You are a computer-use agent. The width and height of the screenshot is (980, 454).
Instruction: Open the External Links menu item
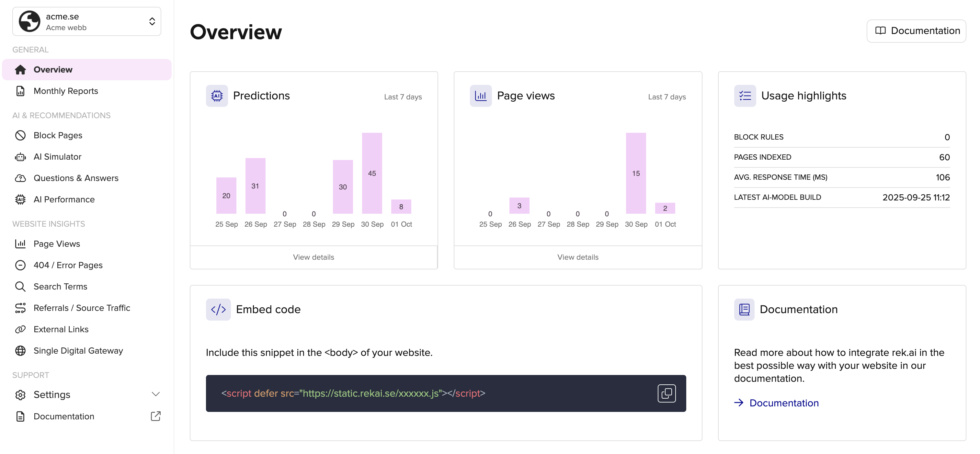pos(61,329)
